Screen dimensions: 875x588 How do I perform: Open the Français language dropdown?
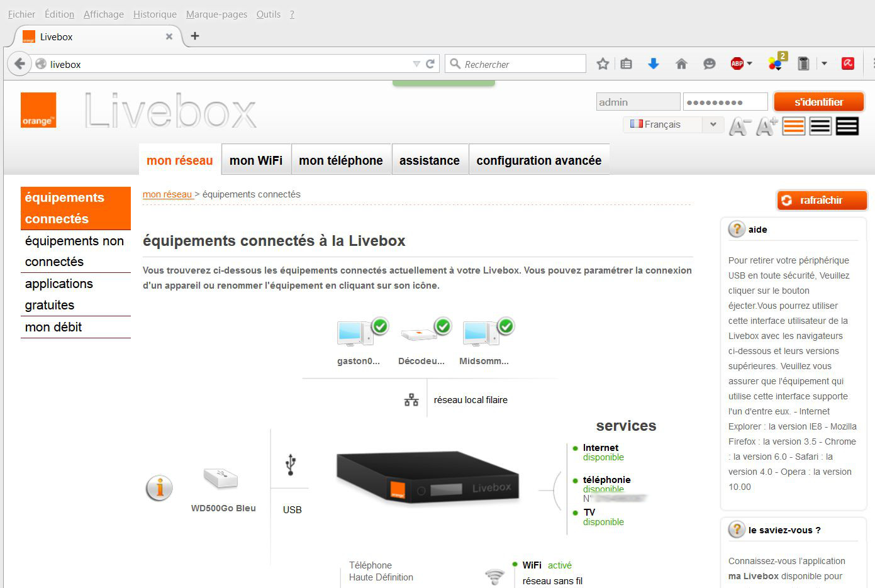click(672, 125)
